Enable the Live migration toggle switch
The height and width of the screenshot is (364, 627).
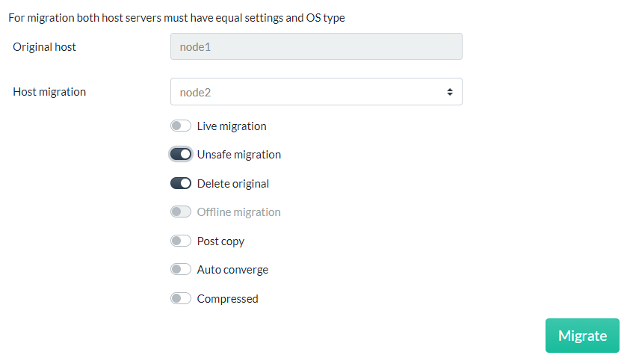pyautogui.click(x=181, y=126)
